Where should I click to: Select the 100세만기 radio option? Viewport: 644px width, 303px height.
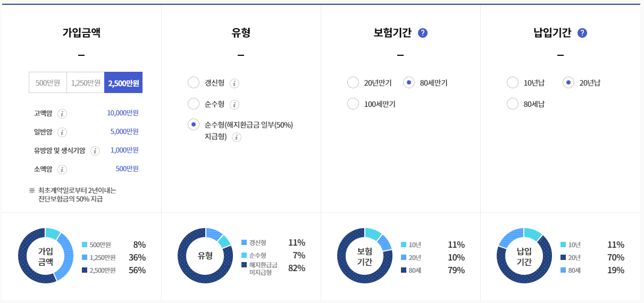(x=353, y=104)
